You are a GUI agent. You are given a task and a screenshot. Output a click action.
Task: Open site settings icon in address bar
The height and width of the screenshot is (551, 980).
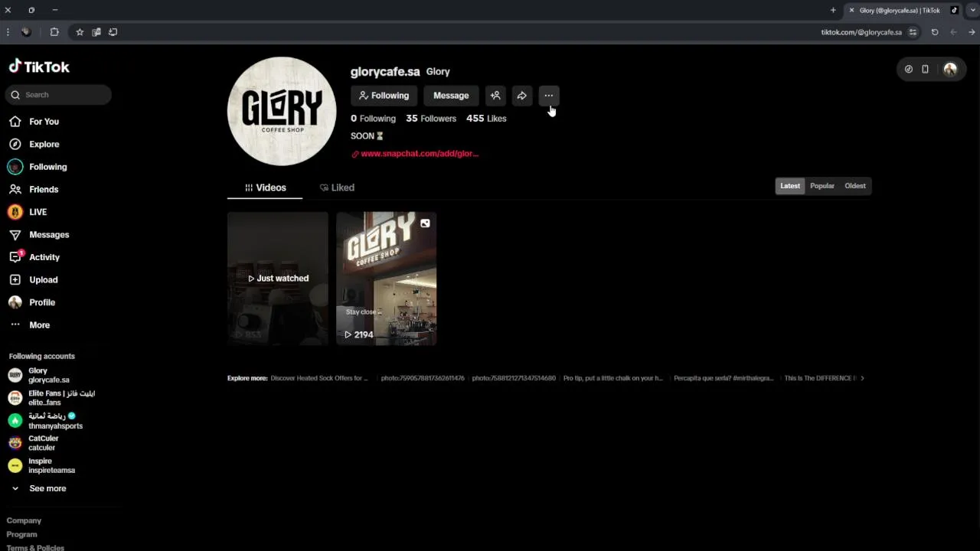click(x=913, y=32)
